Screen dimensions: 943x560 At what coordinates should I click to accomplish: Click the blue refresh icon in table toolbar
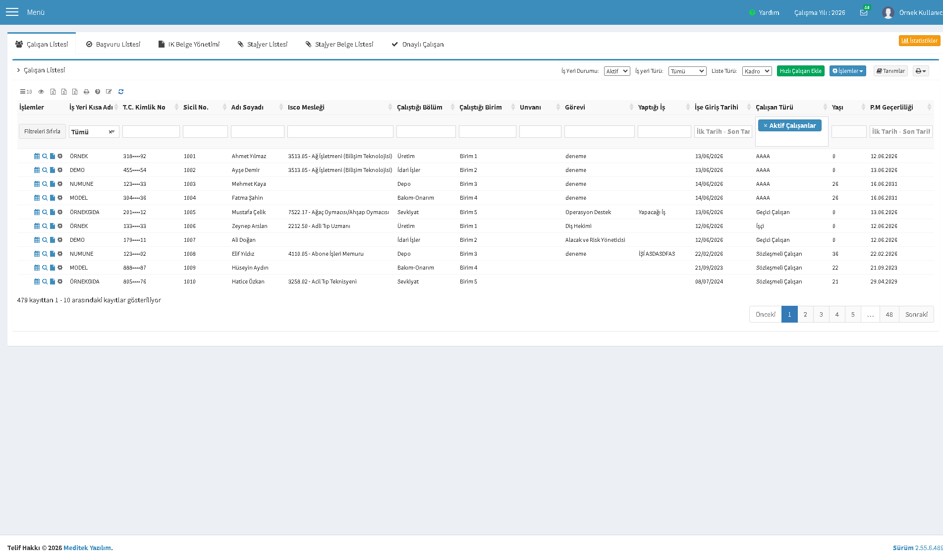(x=121, y=92)
